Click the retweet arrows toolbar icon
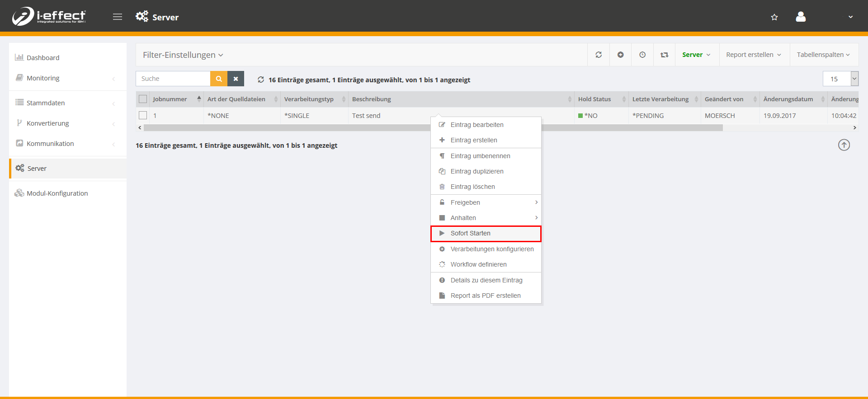868x399 pixels. coord(664,55)
